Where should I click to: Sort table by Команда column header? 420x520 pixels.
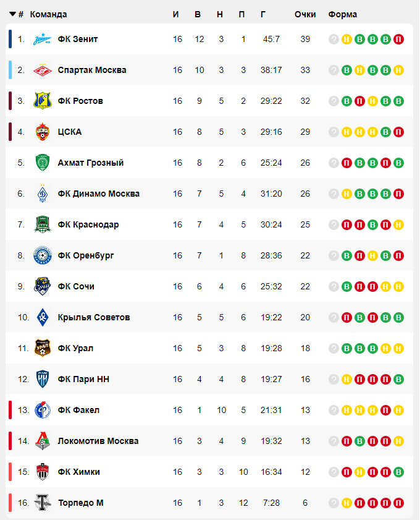(48, 14)
